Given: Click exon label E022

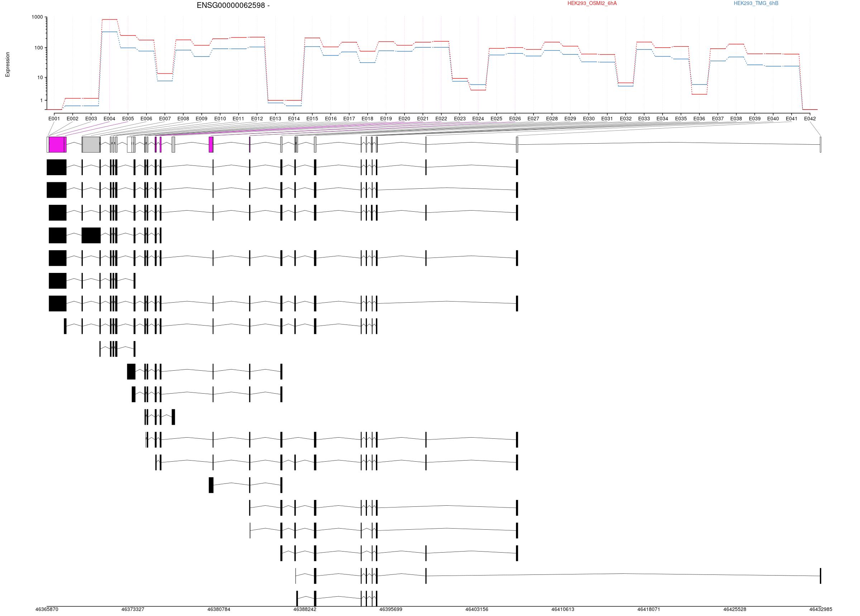Looking at the screenshot, I should 441,119.
